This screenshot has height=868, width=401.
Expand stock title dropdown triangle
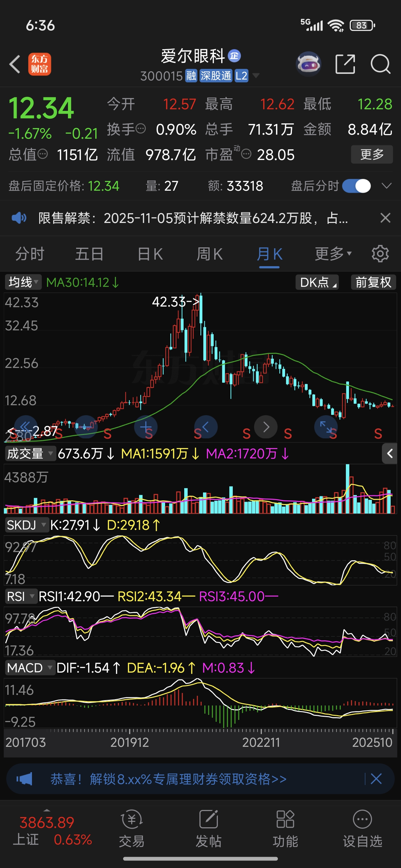(x=256, y=75)
